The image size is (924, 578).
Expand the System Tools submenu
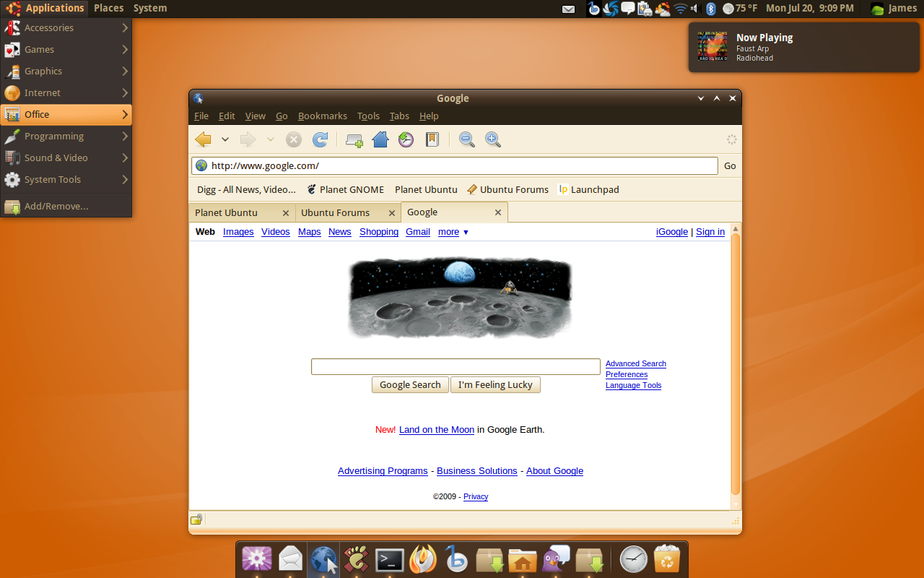click(x=66, y=179)
